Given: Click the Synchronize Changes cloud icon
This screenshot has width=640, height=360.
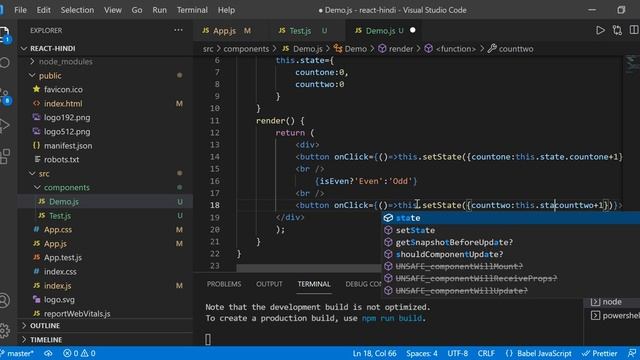Looking at the screenshot, I should (x=48, y=353).
